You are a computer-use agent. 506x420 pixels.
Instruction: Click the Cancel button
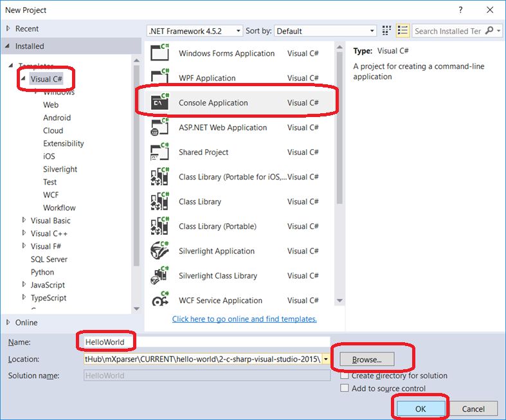pyautogui.click(x=473, y=408)
